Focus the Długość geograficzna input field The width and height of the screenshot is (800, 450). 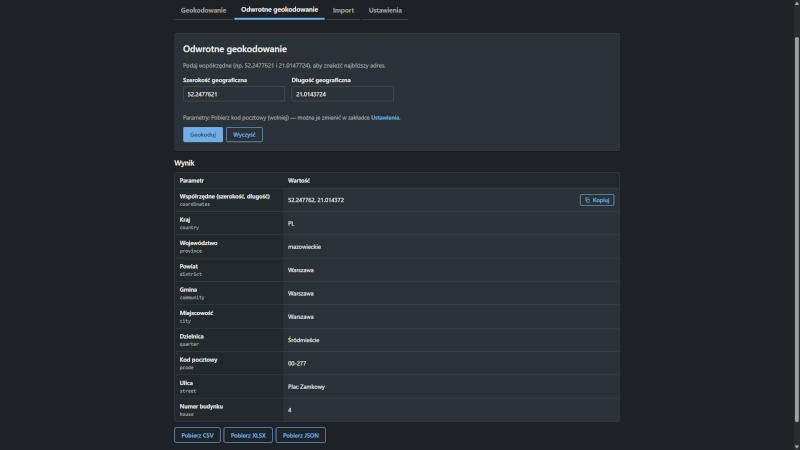342,94
